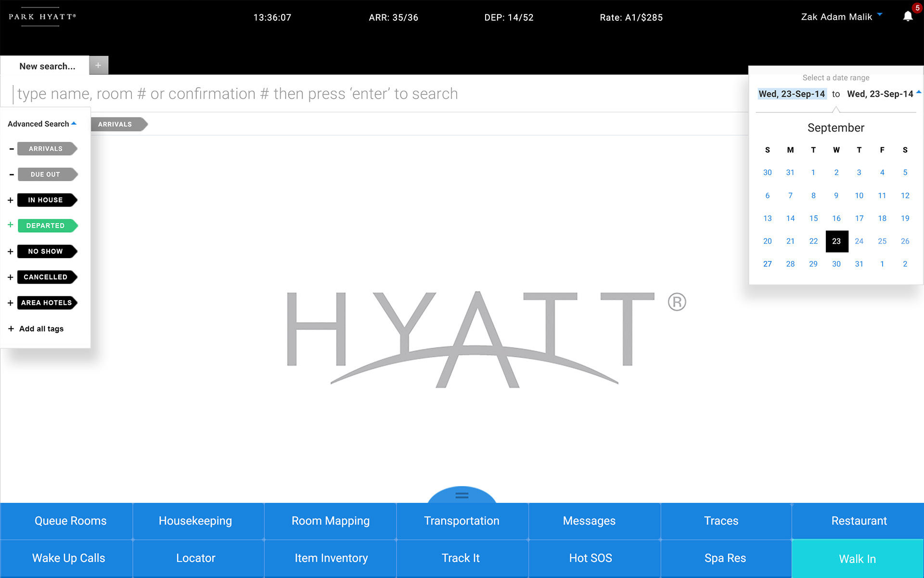Click ARR: 35/36 arrivals status

coord(393,18)
